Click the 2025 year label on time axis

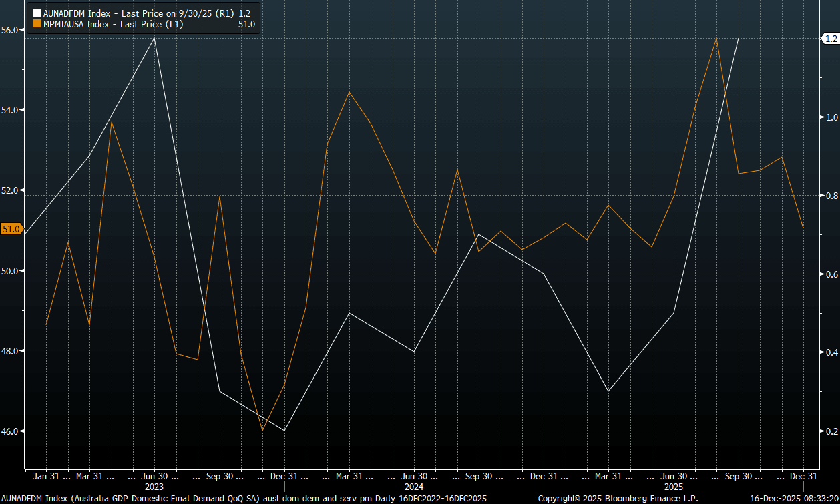(x=674, y=487)
